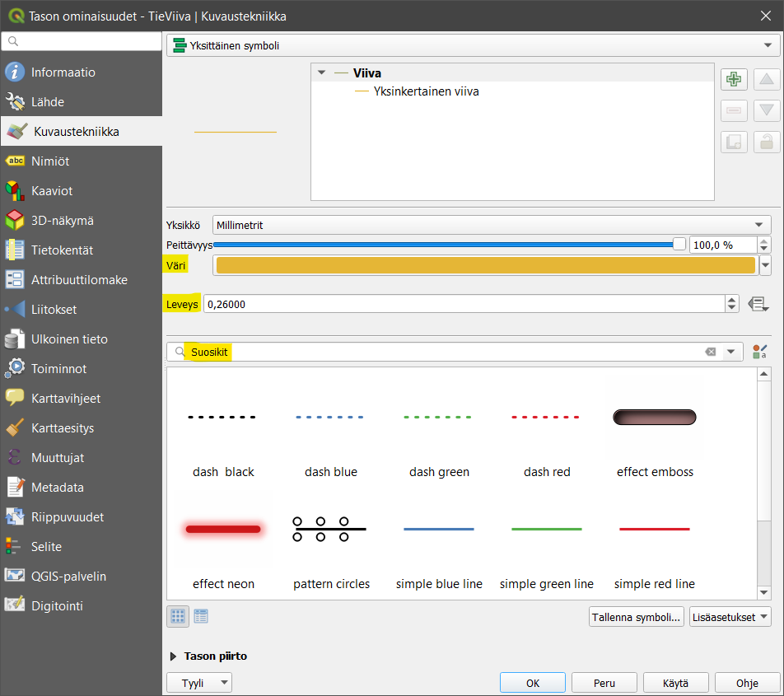This screenshot has height=696, width=784.
Task: Add a new symbol layer with green plus
Action: (x=734, y=80)
